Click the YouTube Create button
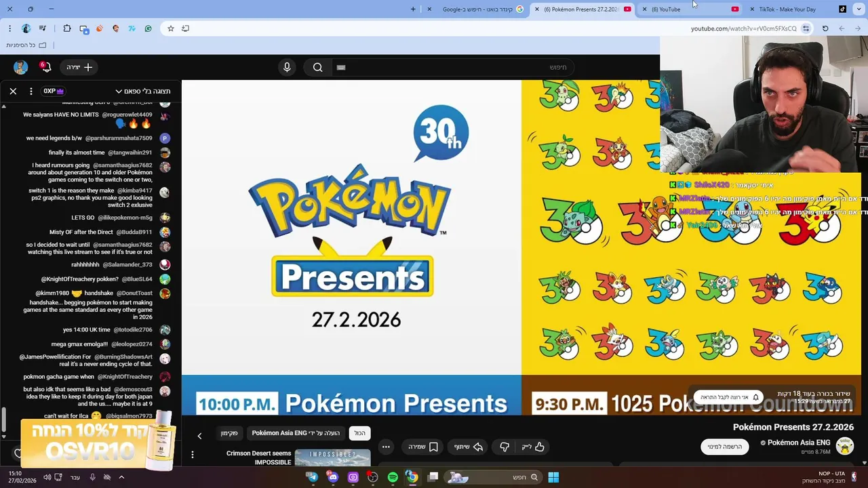 [79, 67]
